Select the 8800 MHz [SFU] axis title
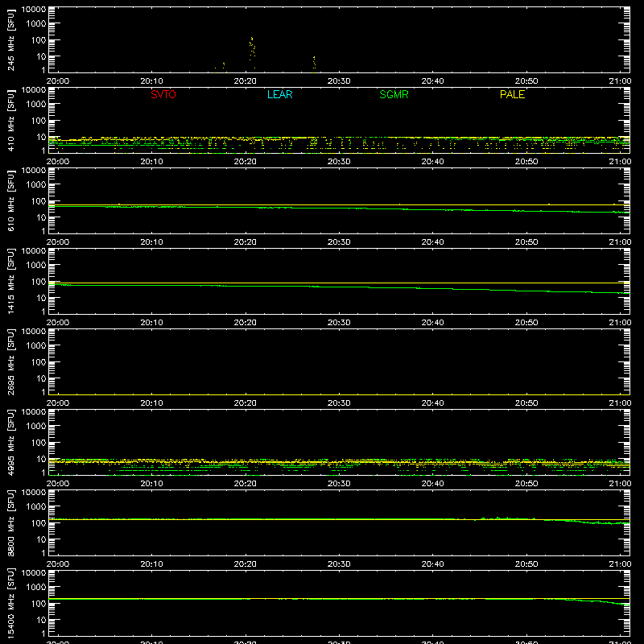Image resolution: width=644 pixels, height=644 pixels. point(10,522)
